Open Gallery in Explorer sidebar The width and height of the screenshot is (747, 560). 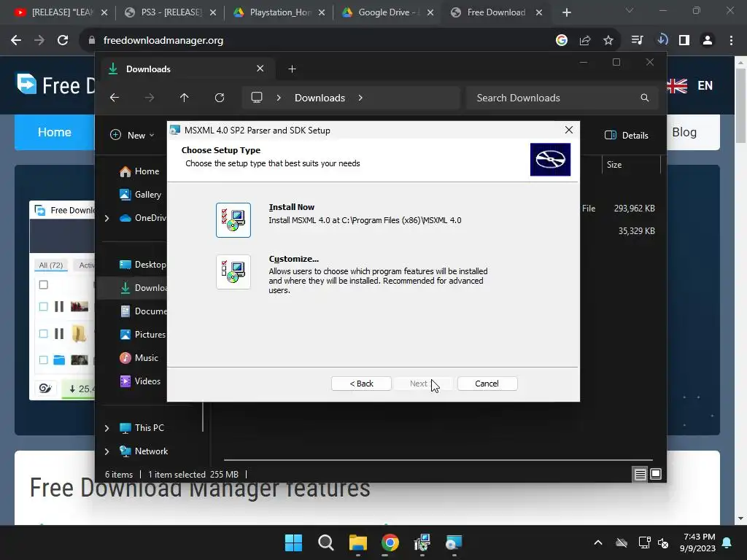pos(141,195)
